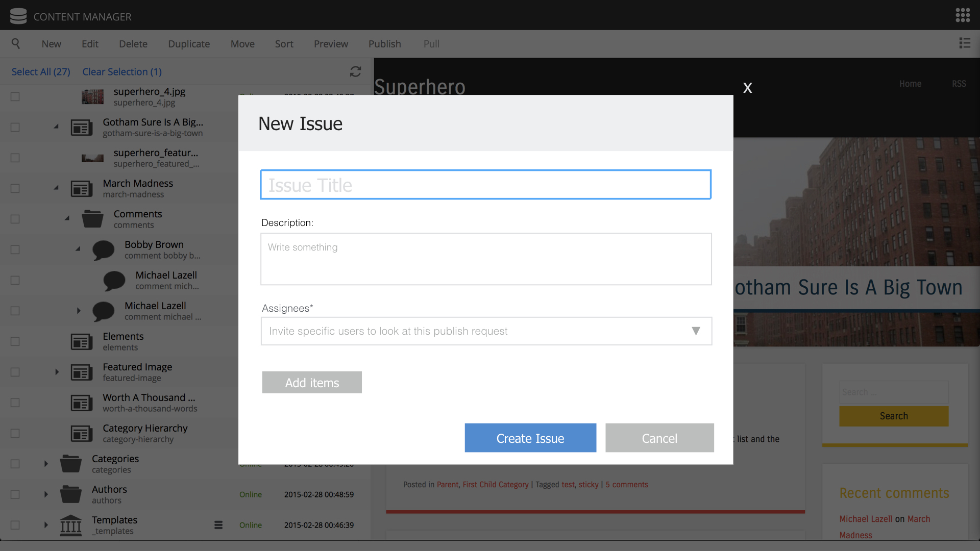Click the Category Hierarchy page icon

tap(82, 434)
